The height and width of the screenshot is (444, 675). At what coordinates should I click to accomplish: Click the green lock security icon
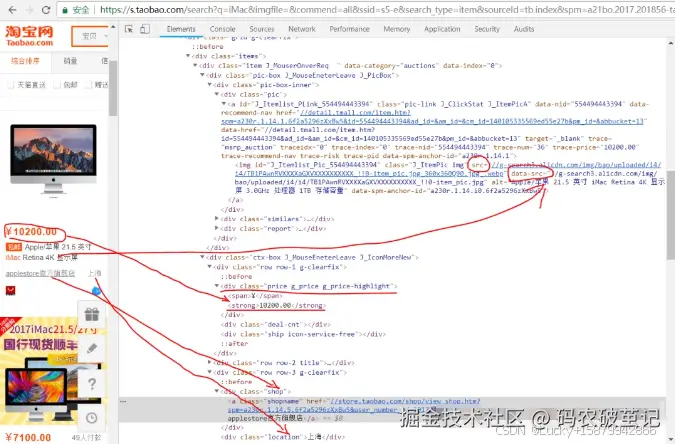65,10
